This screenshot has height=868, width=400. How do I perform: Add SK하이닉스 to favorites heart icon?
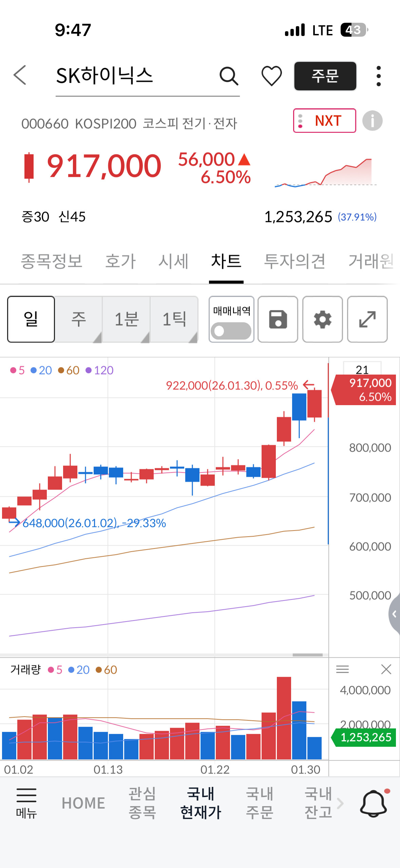coord(271,75)
